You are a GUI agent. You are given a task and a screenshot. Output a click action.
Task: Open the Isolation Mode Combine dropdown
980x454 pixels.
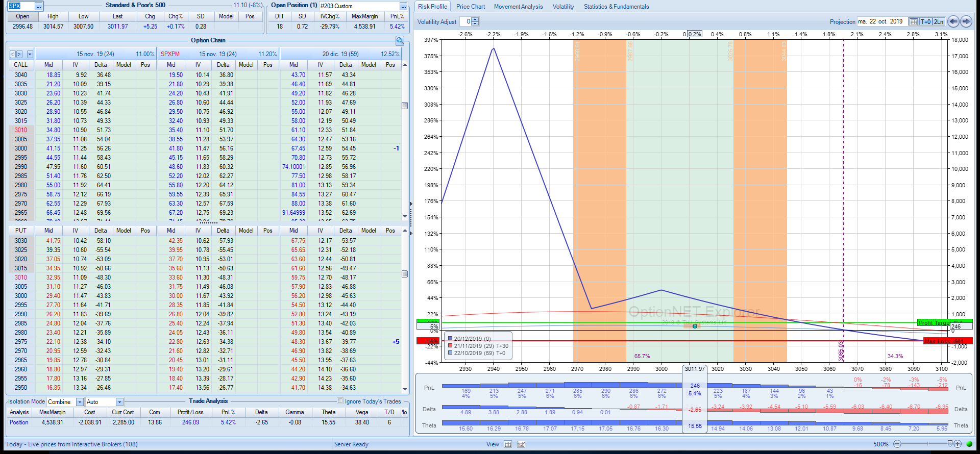(x=80, y=402)
